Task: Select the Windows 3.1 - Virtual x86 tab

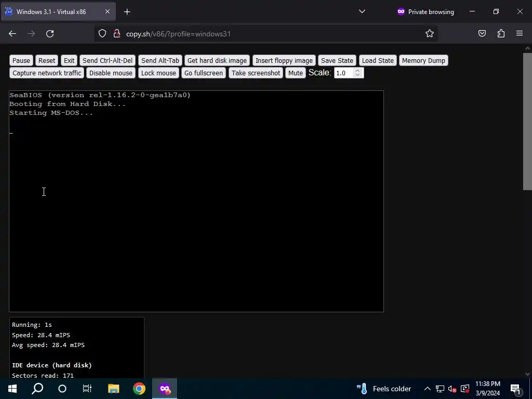Action: 58,11
